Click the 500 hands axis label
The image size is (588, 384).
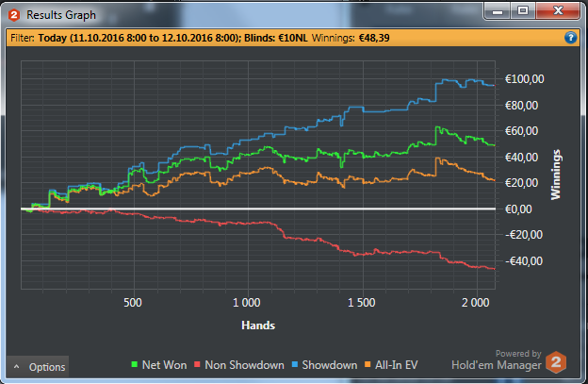(x=133, y=303)
